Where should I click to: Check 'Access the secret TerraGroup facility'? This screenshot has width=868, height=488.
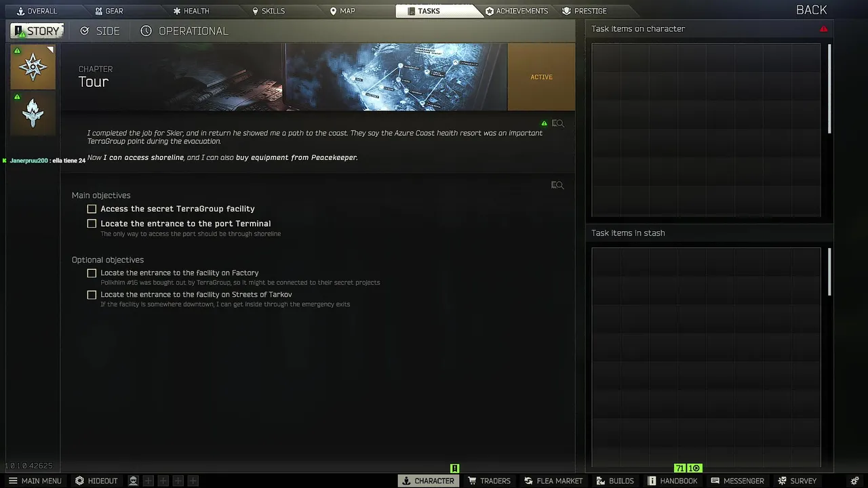tap(92, 209)
